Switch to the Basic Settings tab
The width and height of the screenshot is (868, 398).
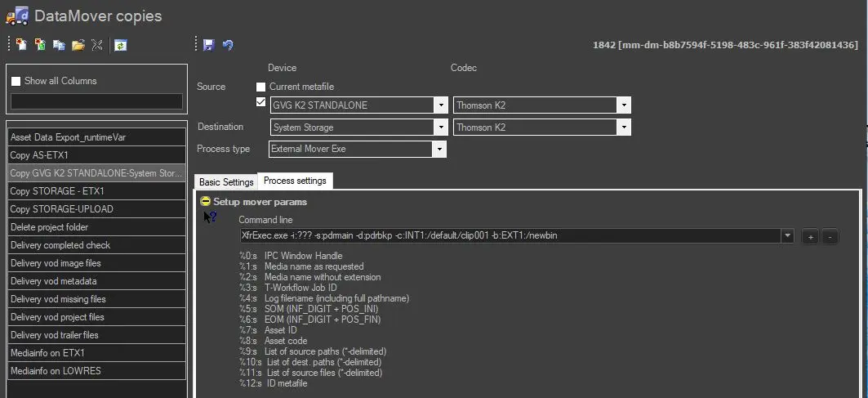226,181
